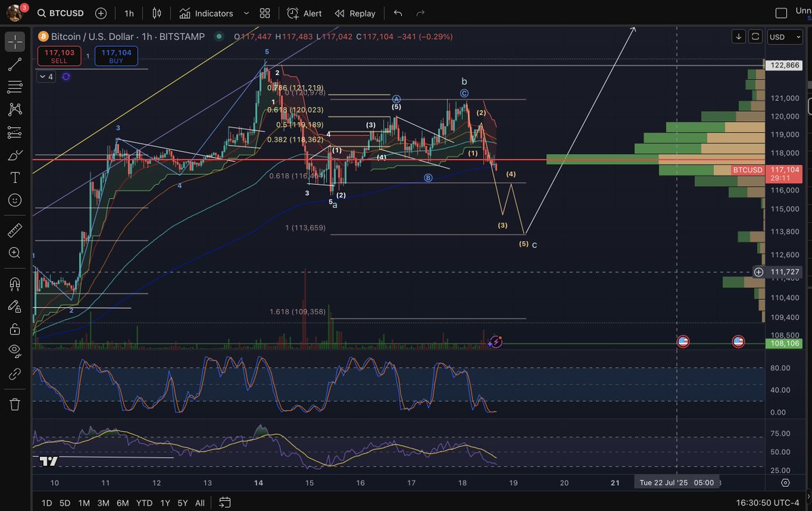Open the user profile avatar menu
812x511 pixels.
tap(15, 13)
